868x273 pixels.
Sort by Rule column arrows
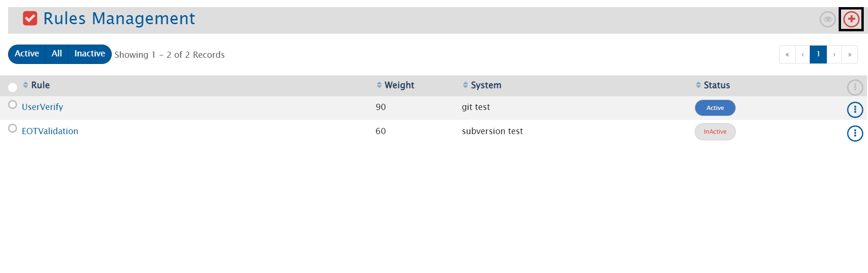pyautogui.click(x=26, y=85)
